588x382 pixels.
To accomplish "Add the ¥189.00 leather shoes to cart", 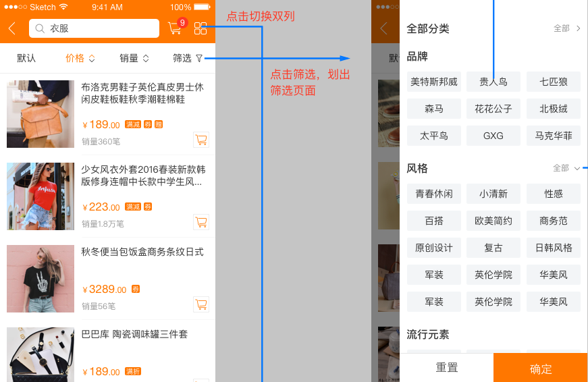I will point(201,140).
